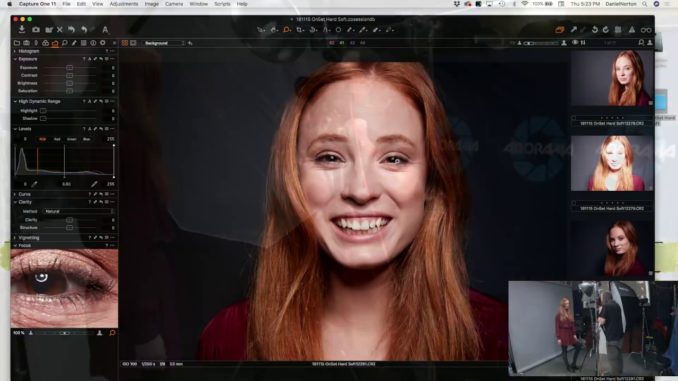
Task: Click the Rotate Right icon in top toolbar
Action: [606, 29]
